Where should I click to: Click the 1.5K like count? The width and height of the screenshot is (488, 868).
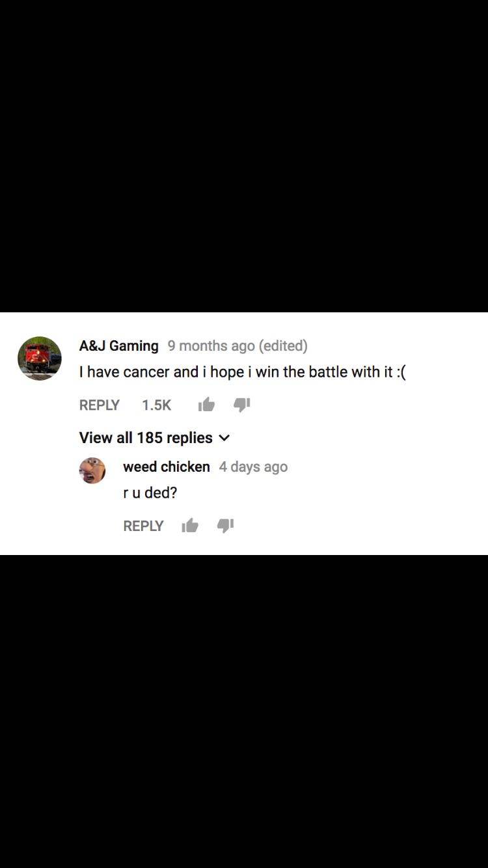[x=156, y=405]
